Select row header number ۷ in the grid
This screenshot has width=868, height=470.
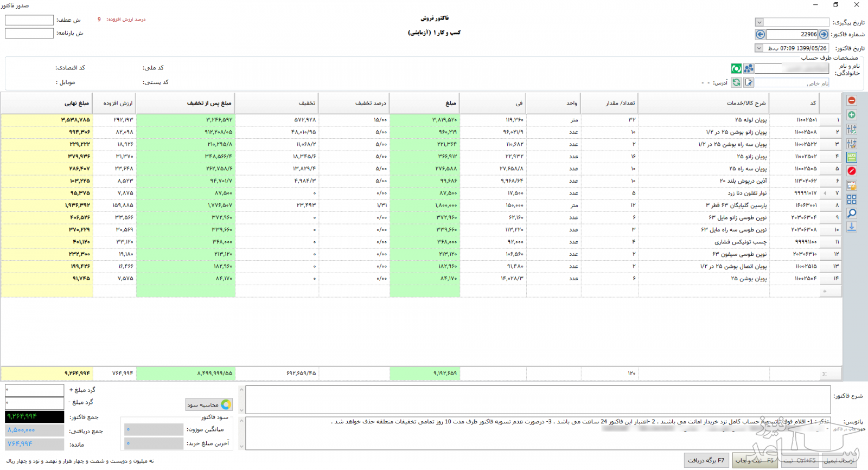click(x=831, y=193)
